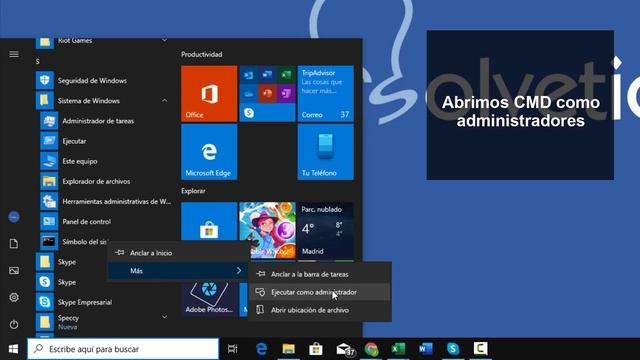This screenshot has width=640, height=360.
Task: Open the Office apps group tile
Action: (267, 93)
